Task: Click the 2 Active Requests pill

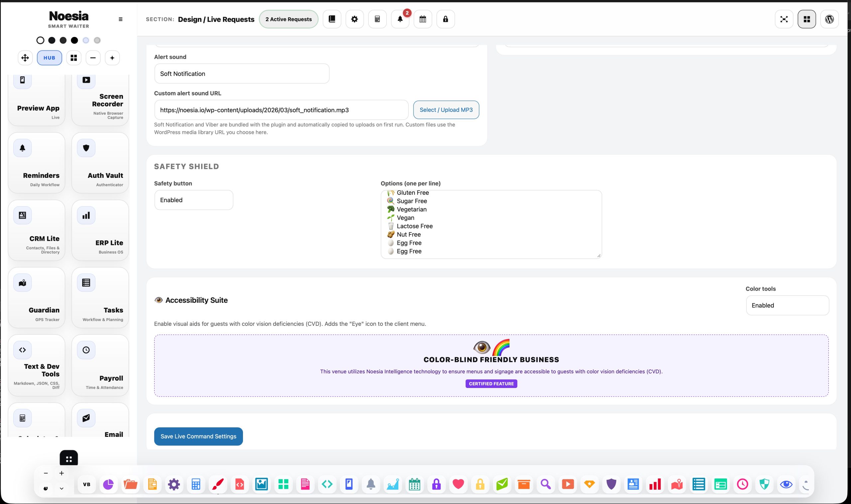Action: point(289,19)
